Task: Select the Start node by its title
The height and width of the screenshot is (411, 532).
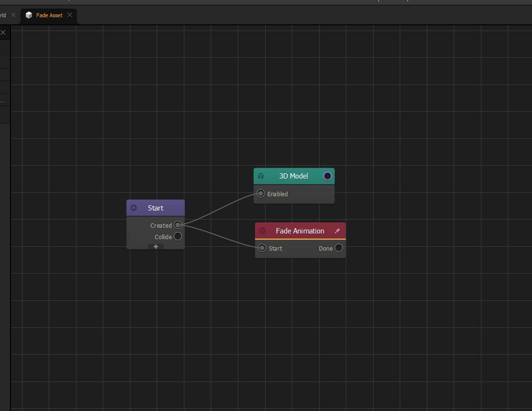Action: coord(156,208)
